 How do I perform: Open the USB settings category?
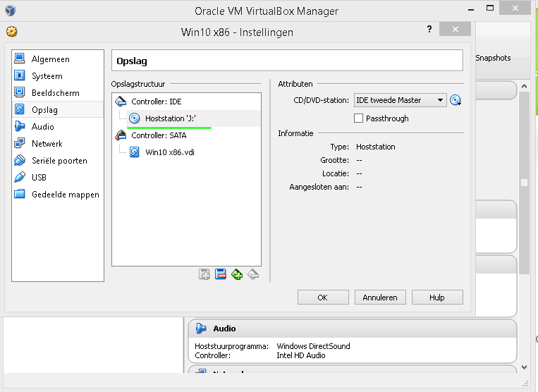click(39, 178)
